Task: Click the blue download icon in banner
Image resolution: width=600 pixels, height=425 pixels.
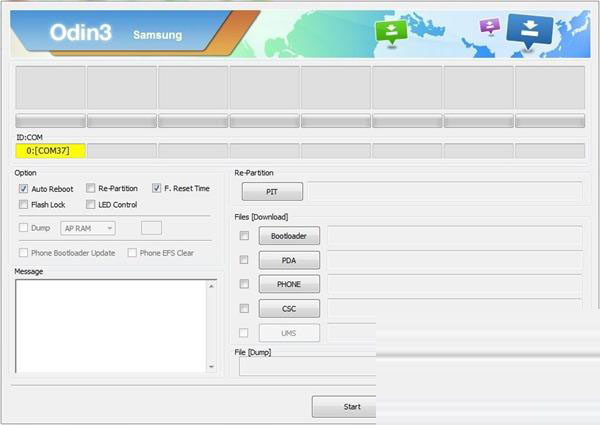Action: (530, 31)
